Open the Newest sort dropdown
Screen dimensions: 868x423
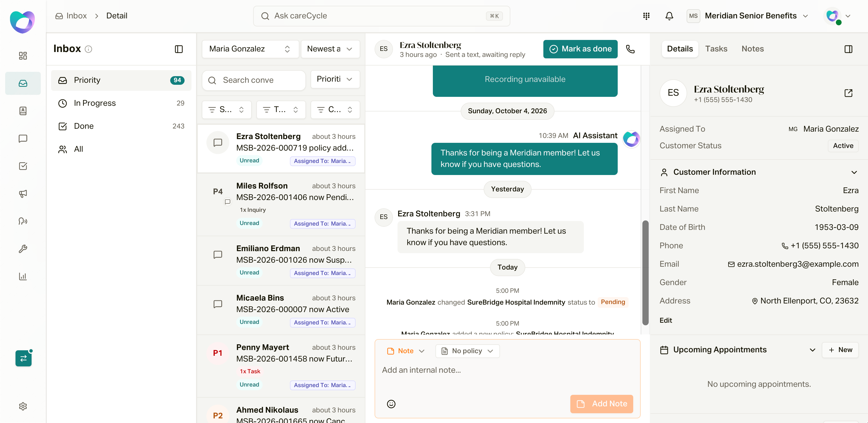coord(330,49)
